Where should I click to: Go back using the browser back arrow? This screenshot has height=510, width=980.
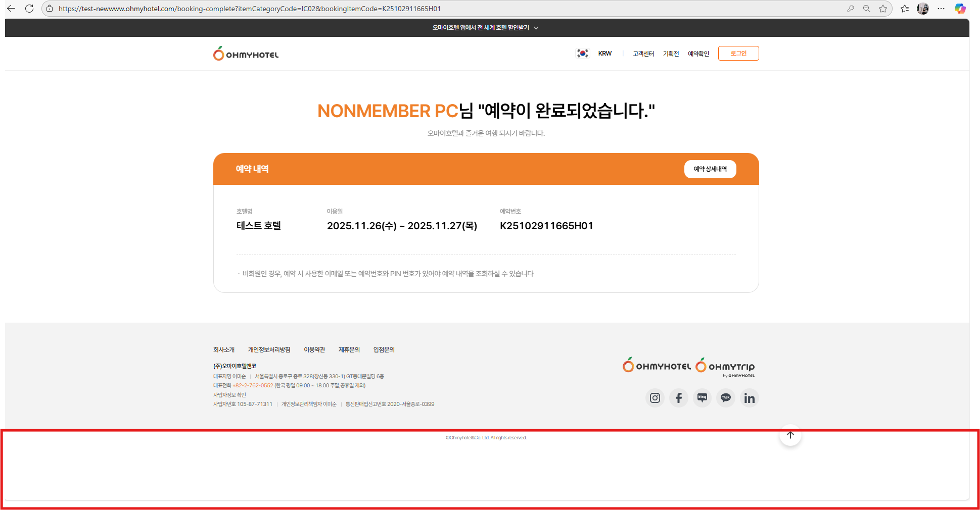click(x=11, y=9)
